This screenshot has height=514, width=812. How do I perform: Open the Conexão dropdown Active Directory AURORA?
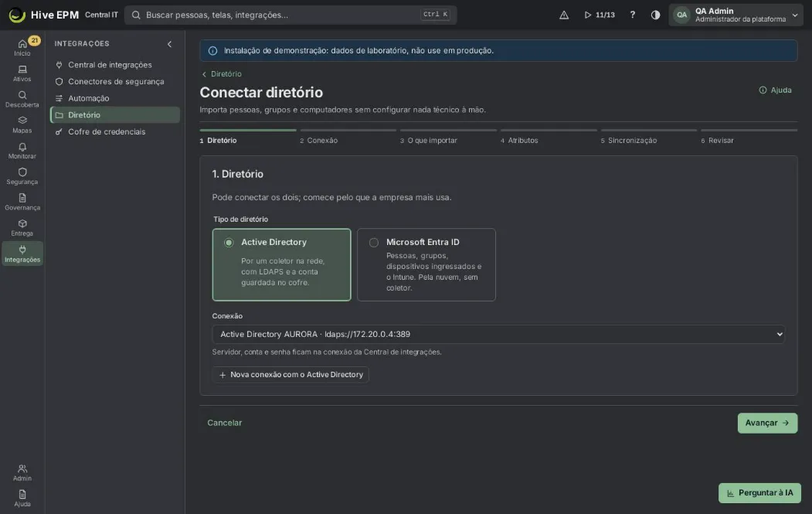pyautogui.click(x=498, y=334)
